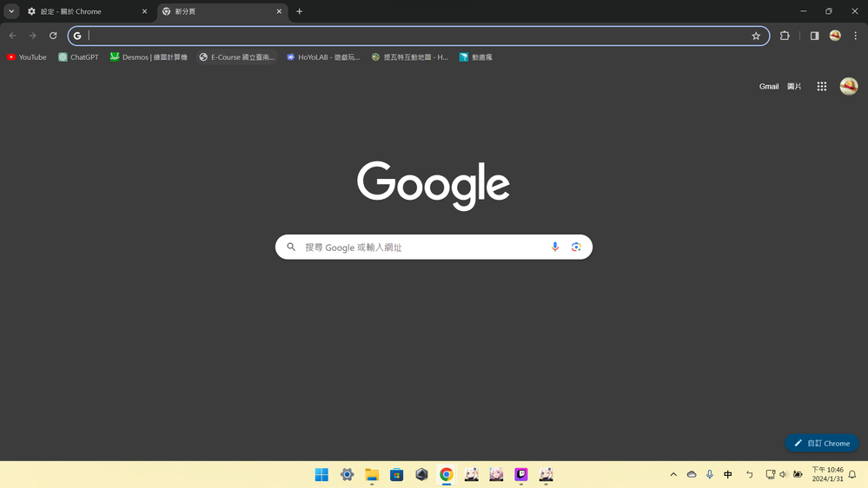Switch to the 新分頁 tab
Screen dimensions: 868x488
click(x=222, y=11)
